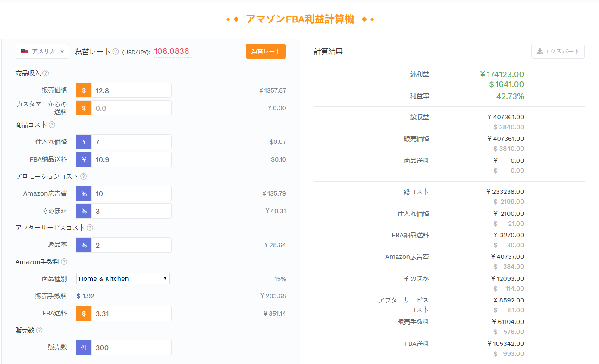Click help icon beside 商品収入
Viewport: 599px width, 364px height.
click(x=45, y=73)
